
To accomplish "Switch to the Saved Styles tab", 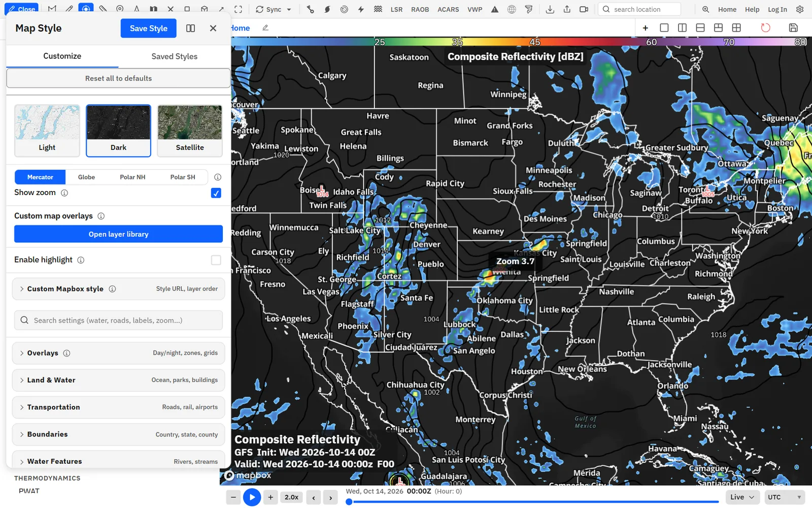I will tap(175, 56).
